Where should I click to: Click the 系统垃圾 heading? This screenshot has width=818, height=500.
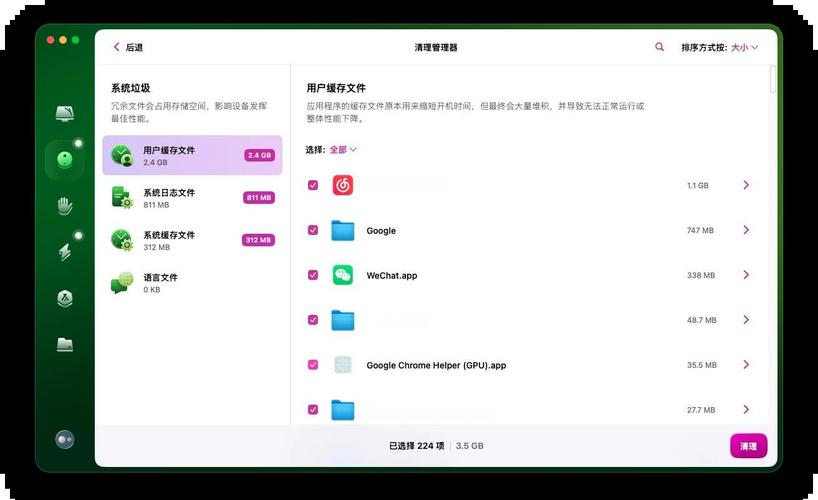point(130,88)
